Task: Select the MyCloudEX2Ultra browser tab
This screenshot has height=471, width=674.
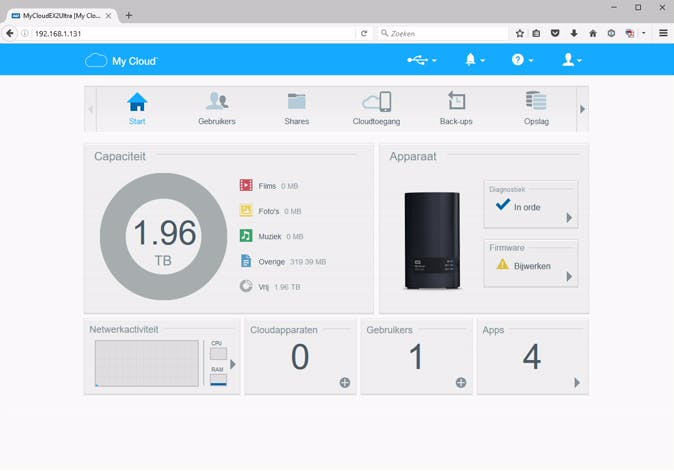Action: coord(61,15)
